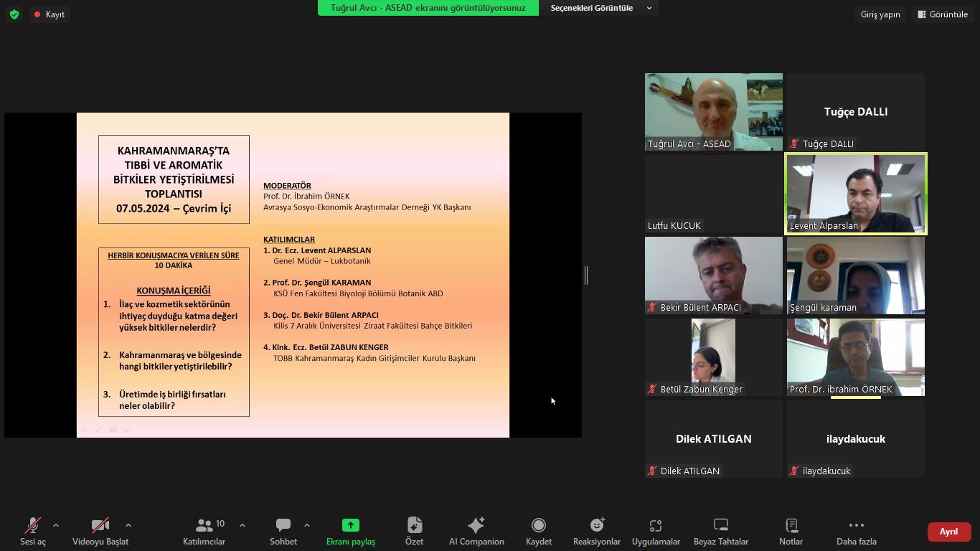
Task: Unmute microphone with Sesi aç
Action: click(x=32, y=531)
